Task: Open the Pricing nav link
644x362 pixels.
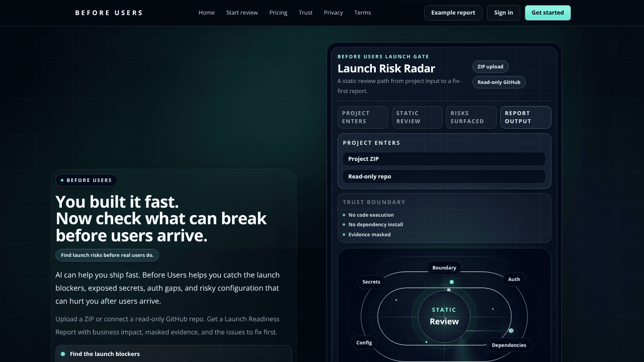Action: (x=278, y=13)
